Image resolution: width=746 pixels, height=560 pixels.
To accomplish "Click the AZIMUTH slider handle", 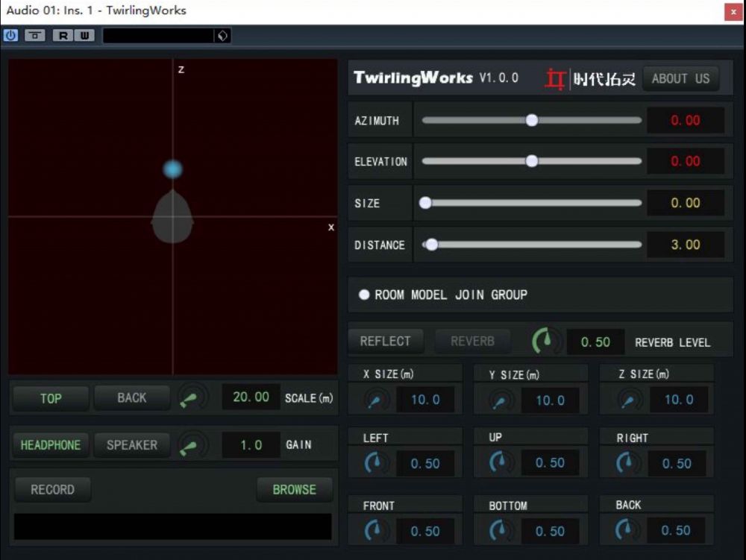I will click(532, 120).
